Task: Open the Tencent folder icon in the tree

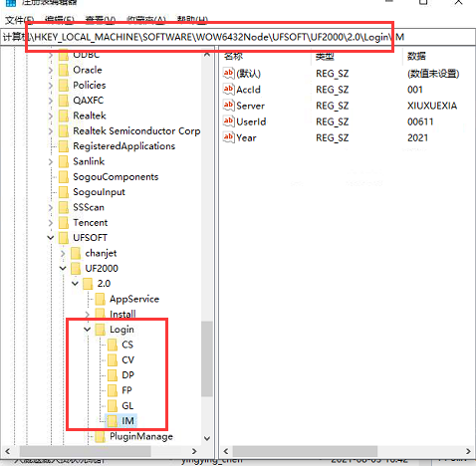Action: click(64, 222)
